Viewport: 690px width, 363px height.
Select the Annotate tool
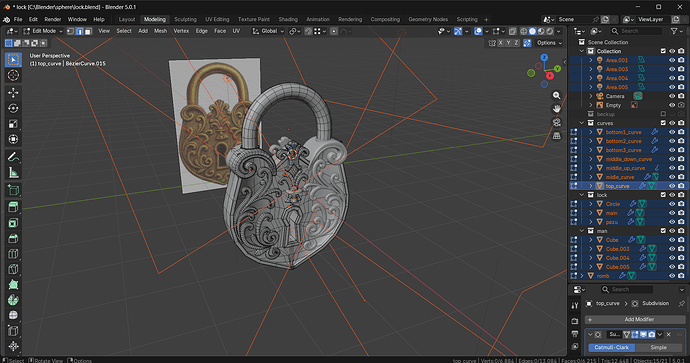[13, 157]
